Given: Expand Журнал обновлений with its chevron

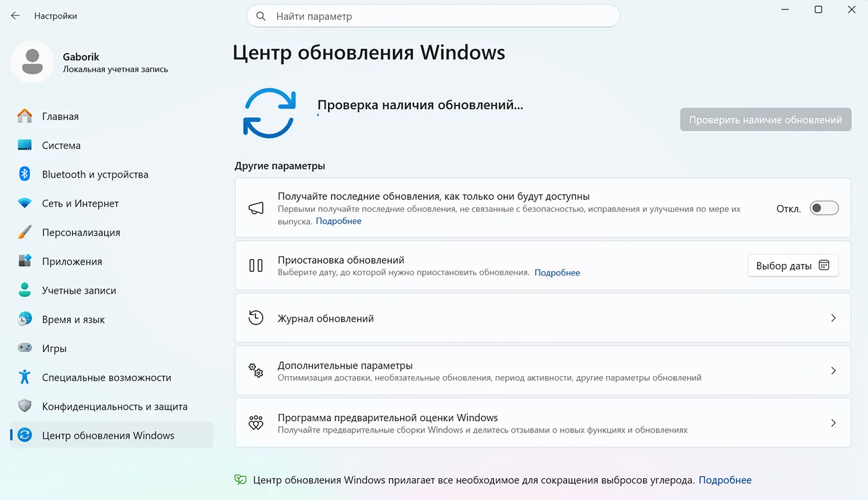Looking at the screenshot, I should 833,318.
